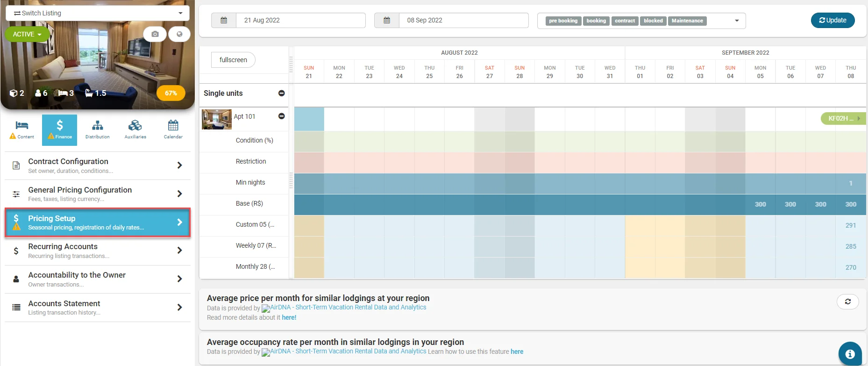Edit the 08 Sep 2022 end date field
This screenshot has width=868, height=366.
click(463, 21)
